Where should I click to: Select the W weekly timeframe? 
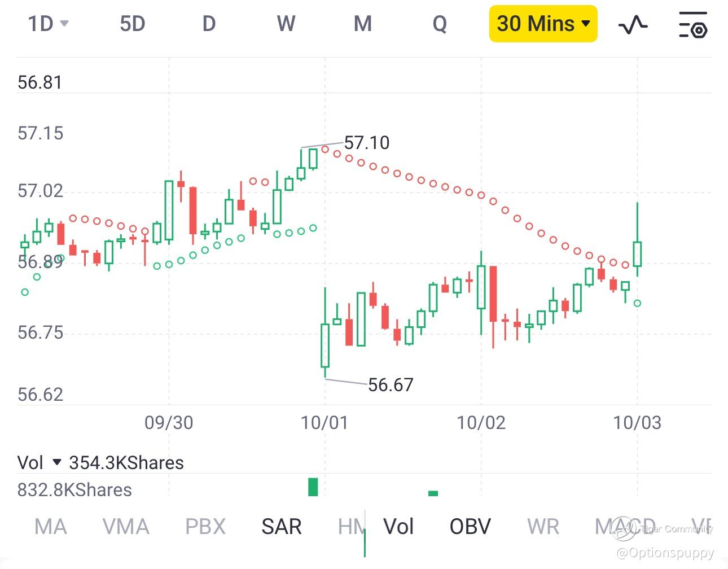(286, 24)
